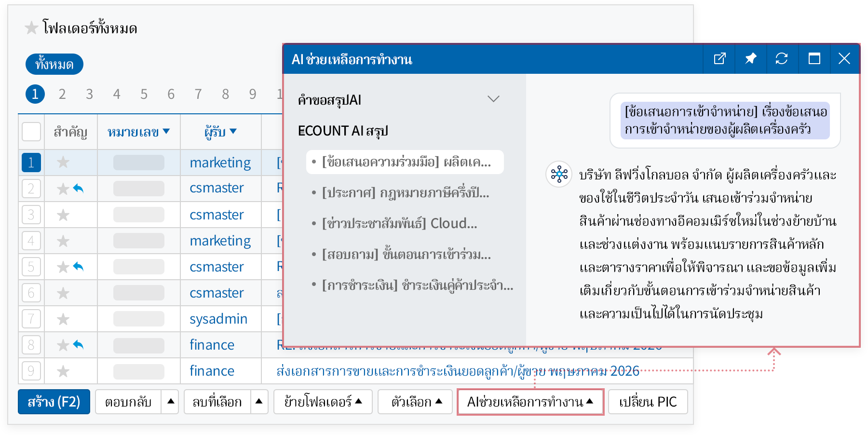
Task: Star the row 9 finance message
Action: [x=63, y=371]
